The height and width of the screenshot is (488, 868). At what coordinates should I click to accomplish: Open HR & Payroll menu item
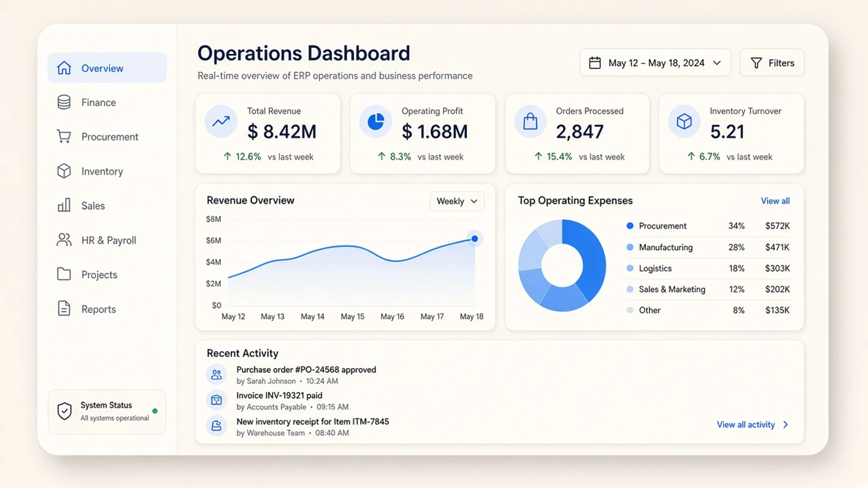107,240
